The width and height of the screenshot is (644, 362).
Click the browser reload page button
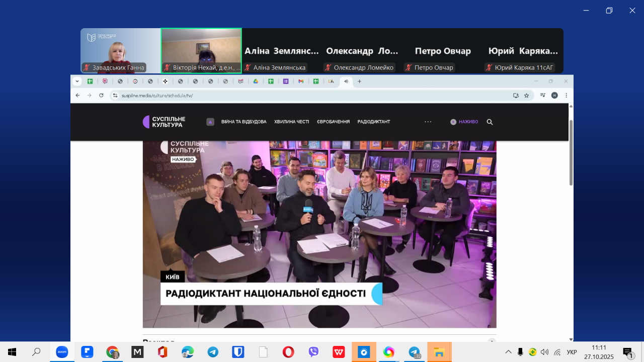[101, 95]
